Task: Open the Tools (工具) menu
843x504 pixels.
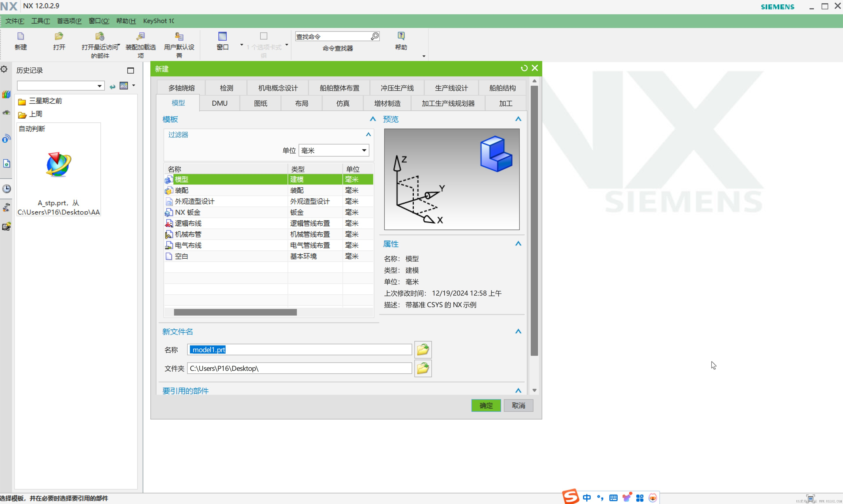Action: tap(40, 21)
